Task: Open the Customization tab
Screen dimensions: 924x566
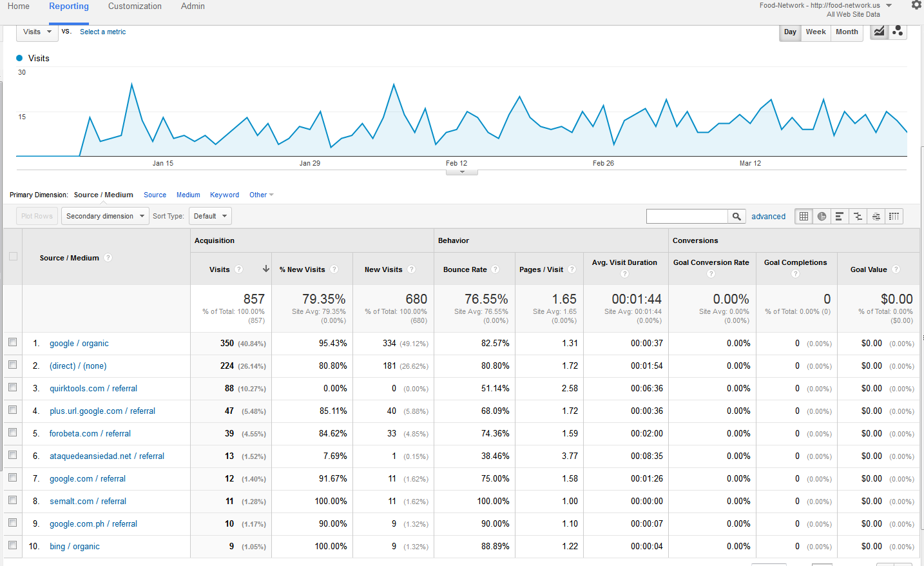Action: pyautogui.click(x=135, y=6)
